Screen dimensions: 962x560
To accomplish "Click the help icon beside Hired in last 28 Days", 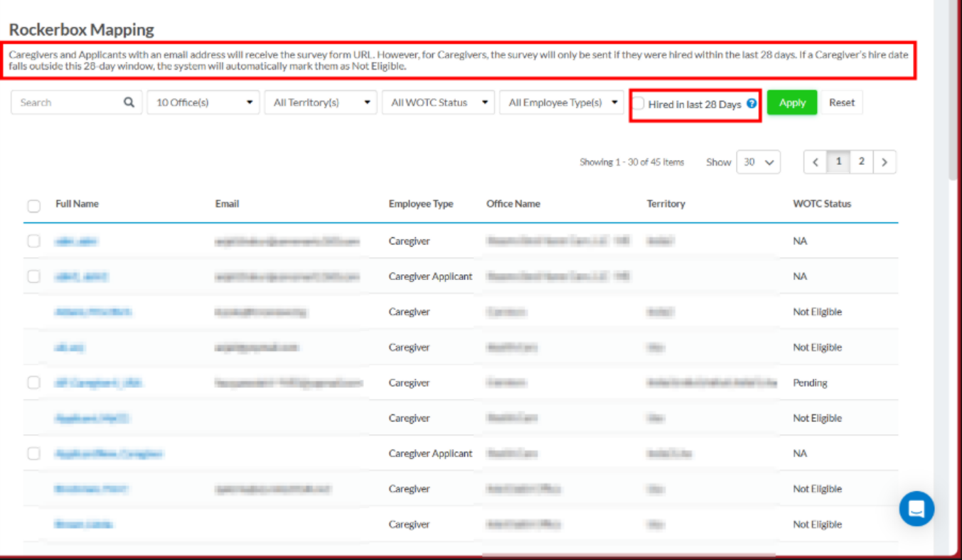I will coord(752,104).
